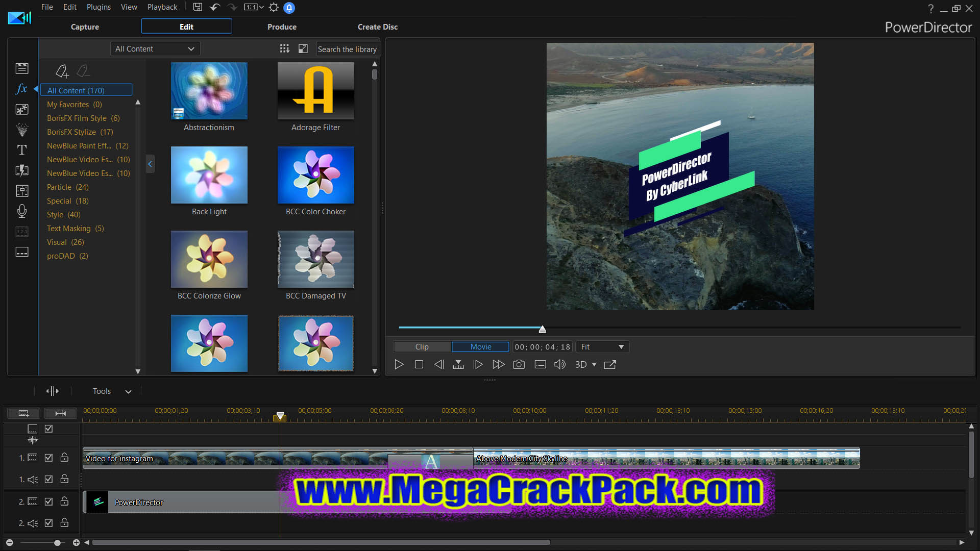This screenshot has width=980, height=551.
Task: Stop the preview playback
Action: coord(419,364)
